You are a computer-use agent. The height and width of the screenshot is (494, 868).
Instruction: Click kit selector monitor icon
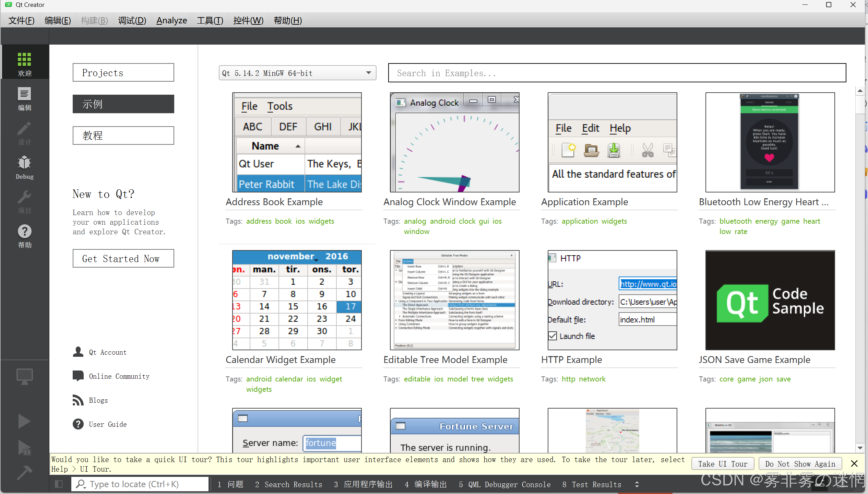(x=24, y=376)
